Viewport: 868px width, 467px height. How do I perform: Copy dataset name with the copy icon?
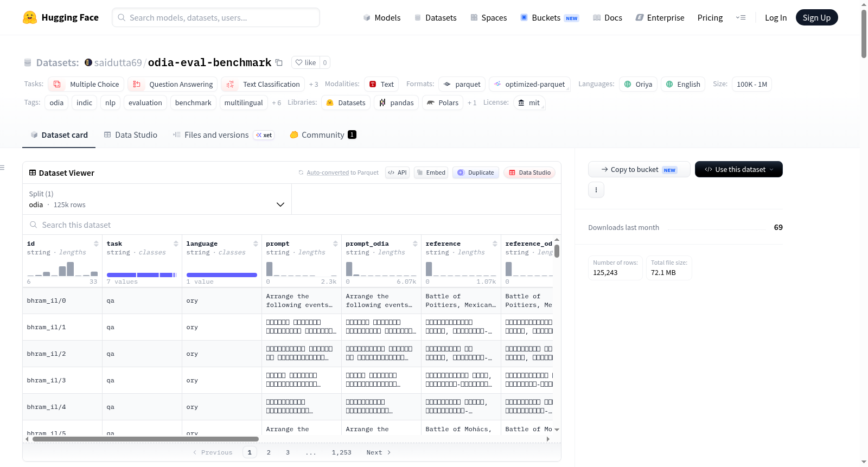click(279, 62)
